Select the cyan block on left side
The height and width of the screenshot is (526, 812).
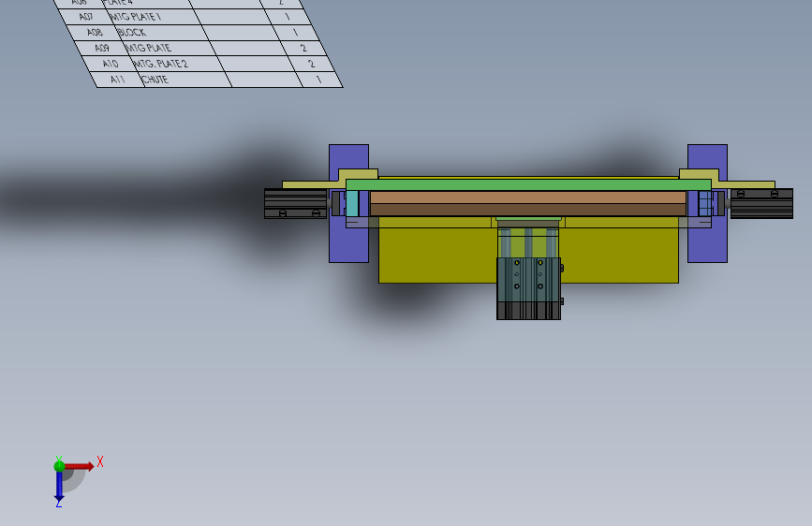352,203
